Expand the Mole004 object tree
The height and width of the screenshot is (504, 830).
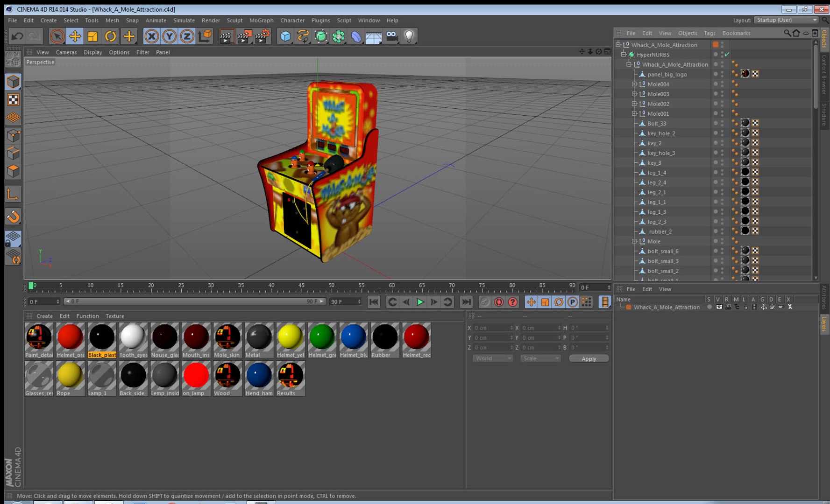click(x=634, y=84)
